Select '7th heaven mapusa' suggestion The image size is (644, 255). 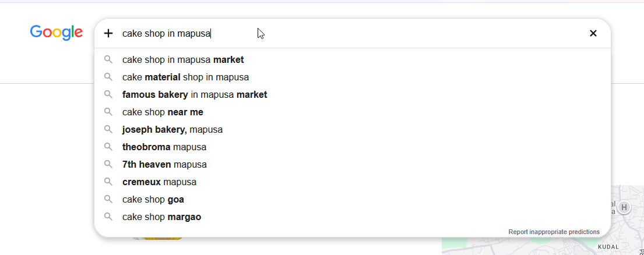click(353, 165)
